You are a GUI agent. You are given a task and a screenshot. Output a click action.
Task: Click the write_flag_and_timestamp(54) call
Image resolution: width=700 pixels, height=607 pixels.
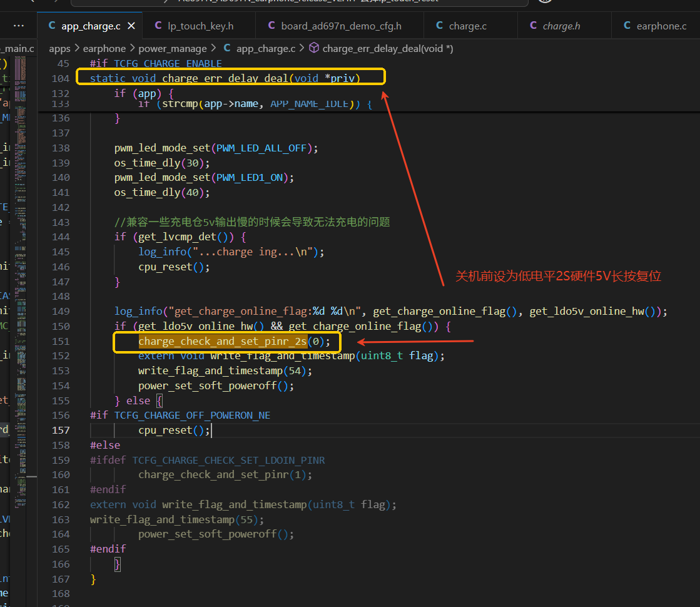pos(225,371)
